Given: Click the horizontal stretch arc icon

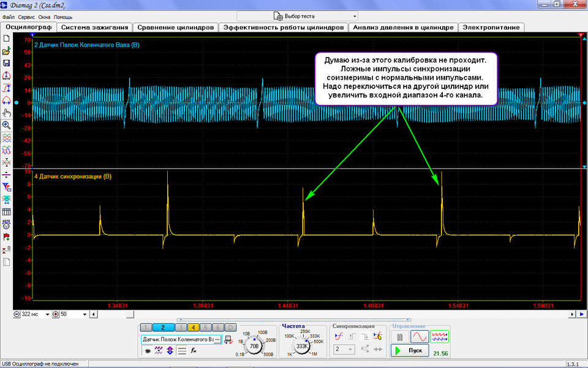Looking at the screenshot, I should point(6,100).
